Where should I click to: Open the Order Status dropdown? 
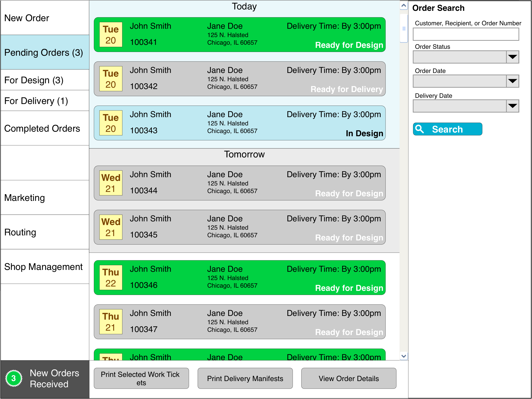point(512,57)
